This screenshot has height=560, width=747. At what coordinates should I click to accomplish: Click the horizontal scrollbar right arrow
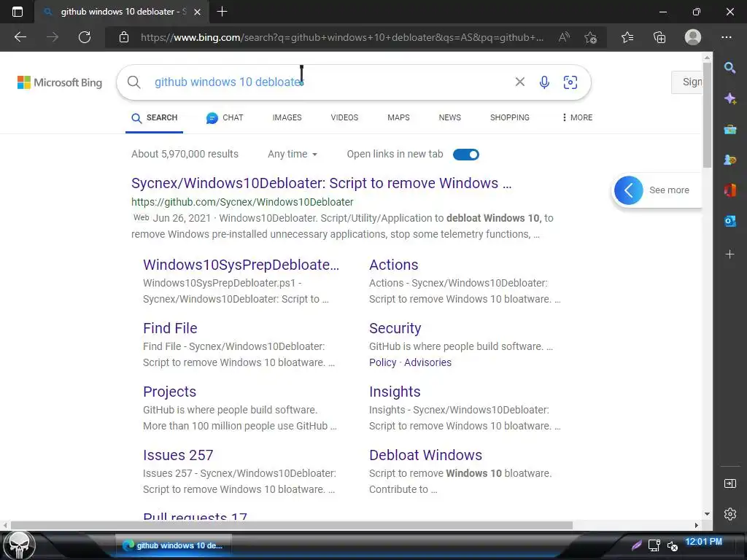point(697,525)
